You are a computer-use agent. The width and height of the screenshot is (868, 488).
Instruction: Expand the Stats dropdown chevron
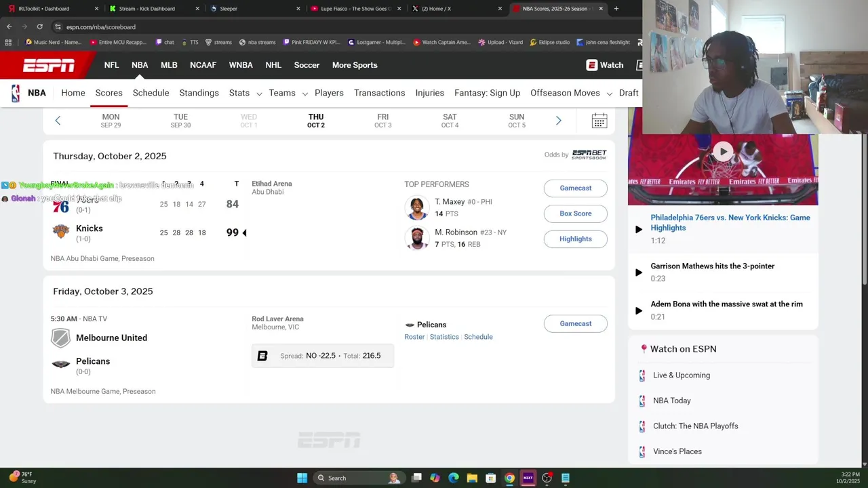click(x=259, y=94)
